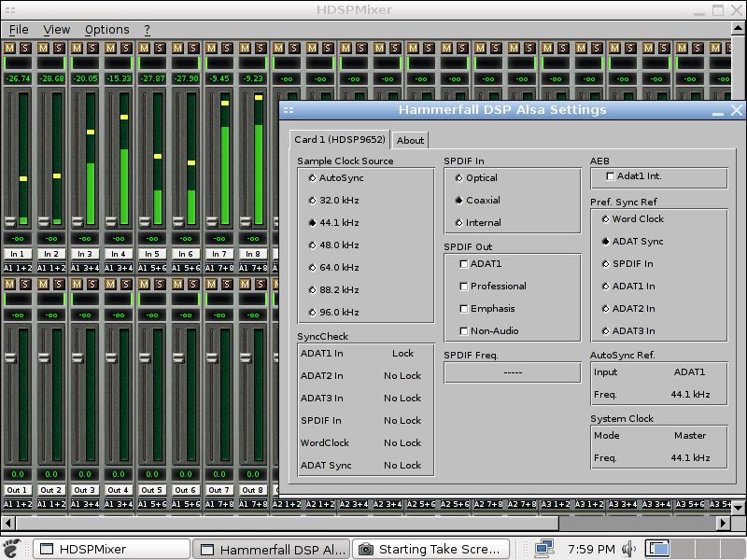
Task: Click the GNOME foot menu icon
Action: (12, 549)
